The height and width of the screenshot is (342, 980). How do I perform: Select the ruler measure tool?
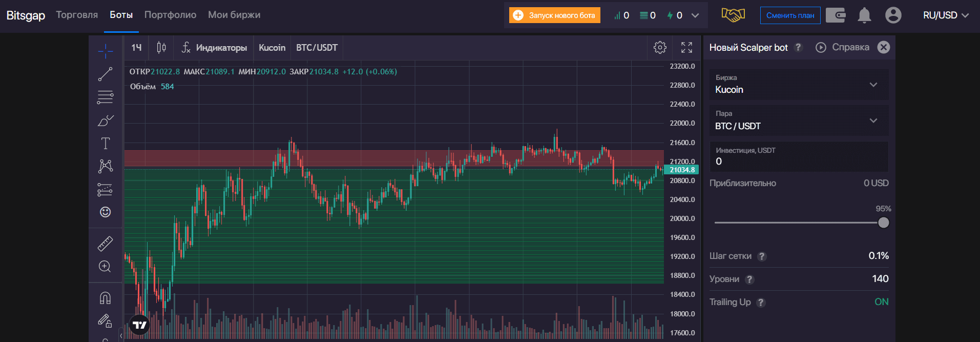pos(105,244)
